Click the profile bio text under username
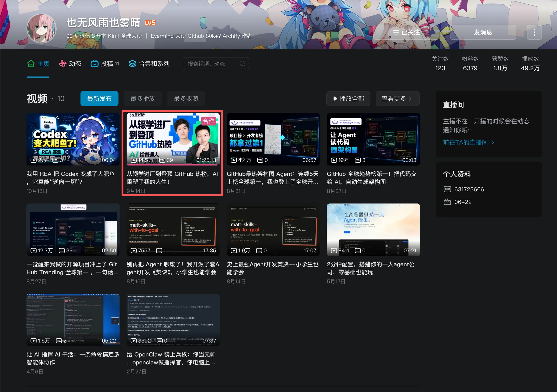Image resolution: width=557 pixels, height=392 pixels. click(159, 36)
